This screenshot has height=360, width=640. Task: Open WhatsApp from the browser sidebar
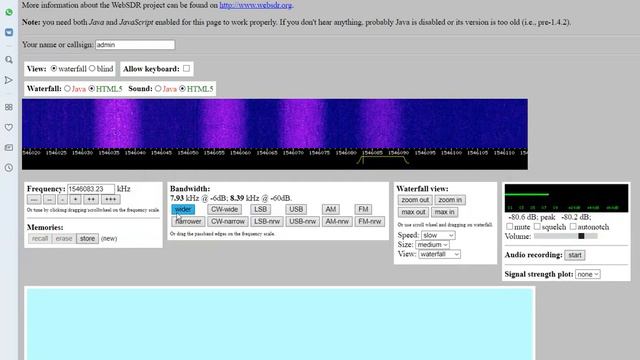(9, 12)
